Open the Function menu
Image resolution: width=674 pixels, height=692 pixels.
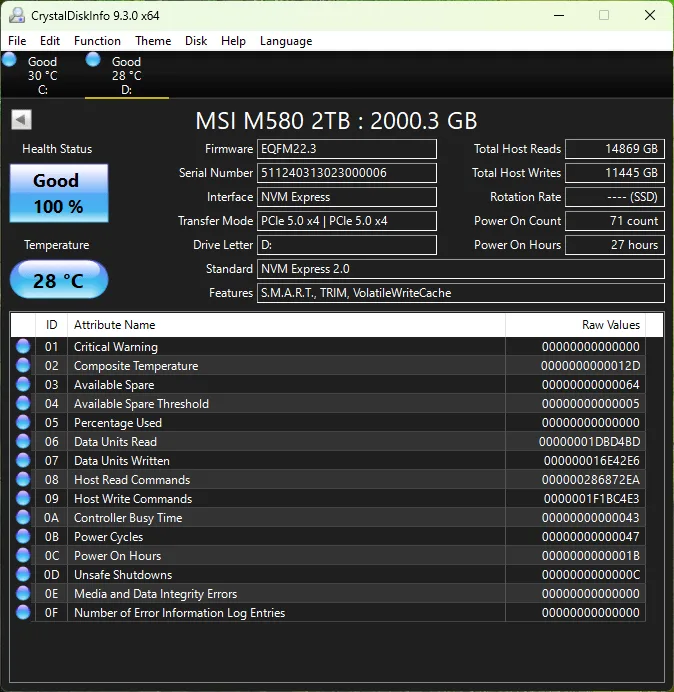pos(97,41)
